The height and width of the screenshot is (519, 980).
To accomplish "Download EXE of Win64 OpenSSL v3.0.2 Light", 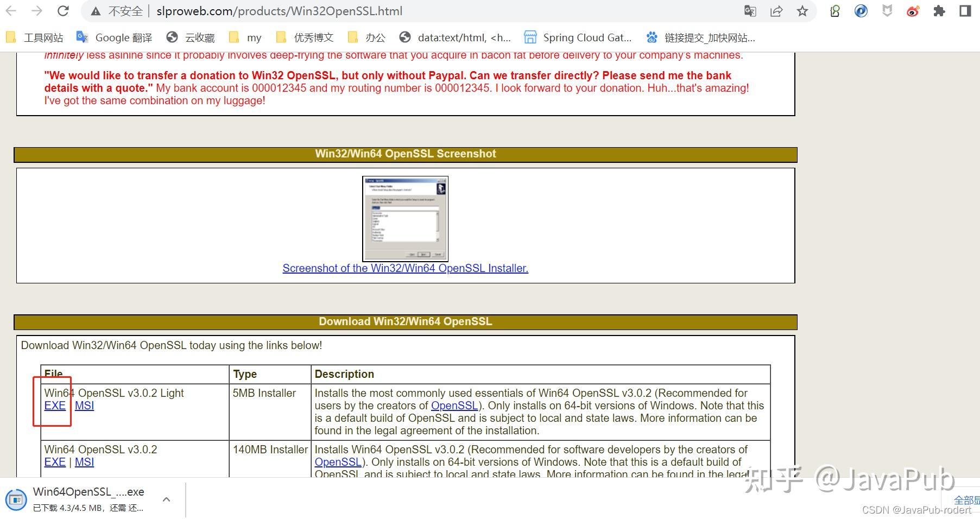I will point(54,405).
